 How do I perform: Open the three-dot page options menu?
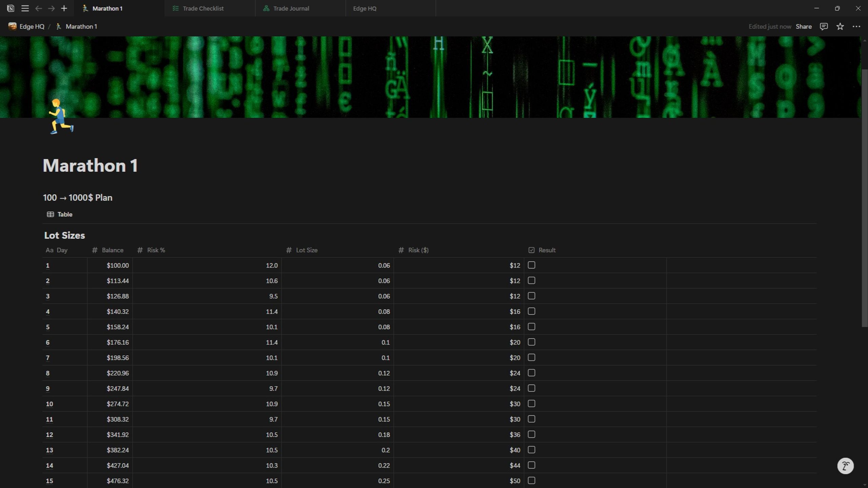(856, 26)
